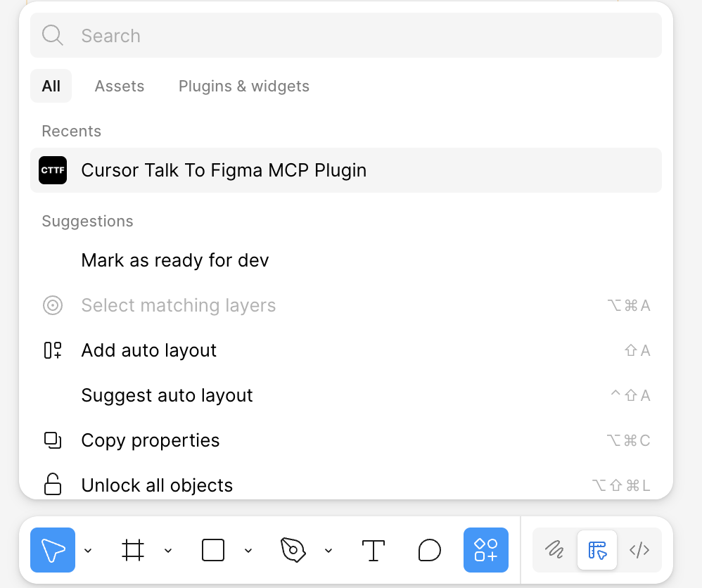
Task: Switch to Draw mode
Action: pos(555,550)
